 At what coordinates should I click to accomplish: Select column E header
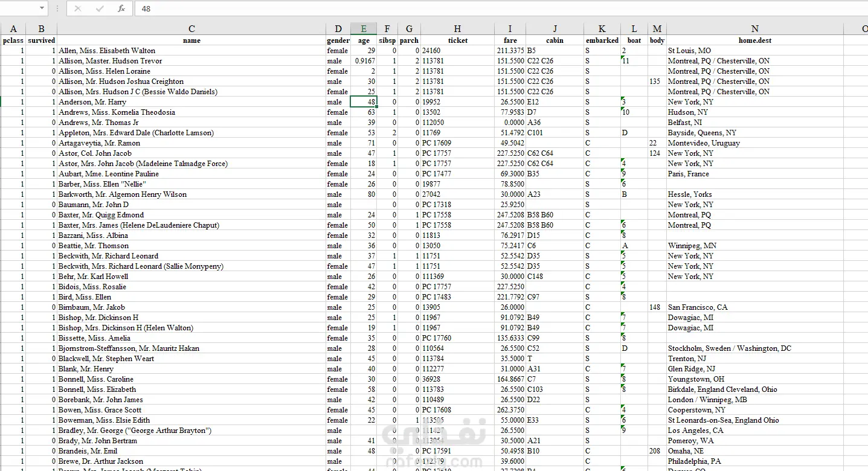tap(364, 28)
